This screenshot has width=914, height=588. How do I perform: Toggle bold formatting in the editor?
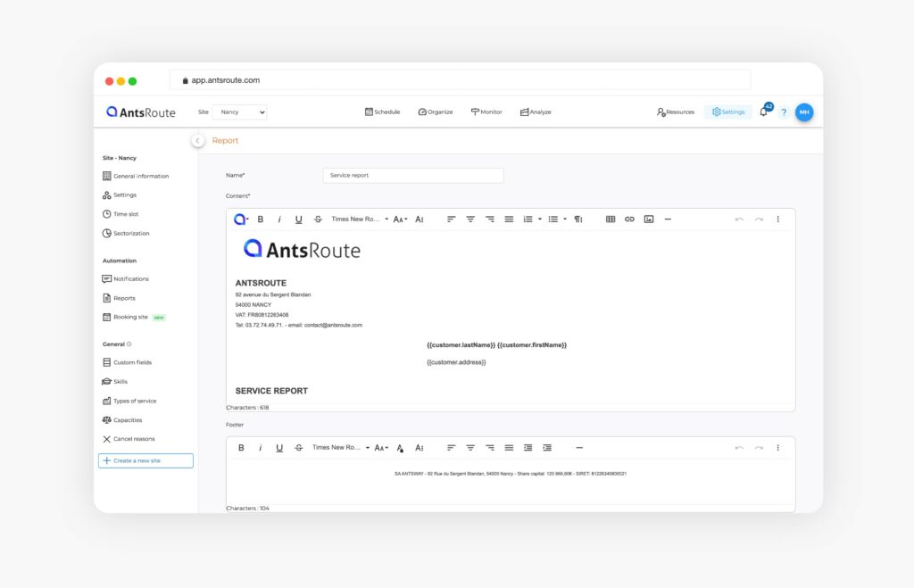(x=261, y=219)
